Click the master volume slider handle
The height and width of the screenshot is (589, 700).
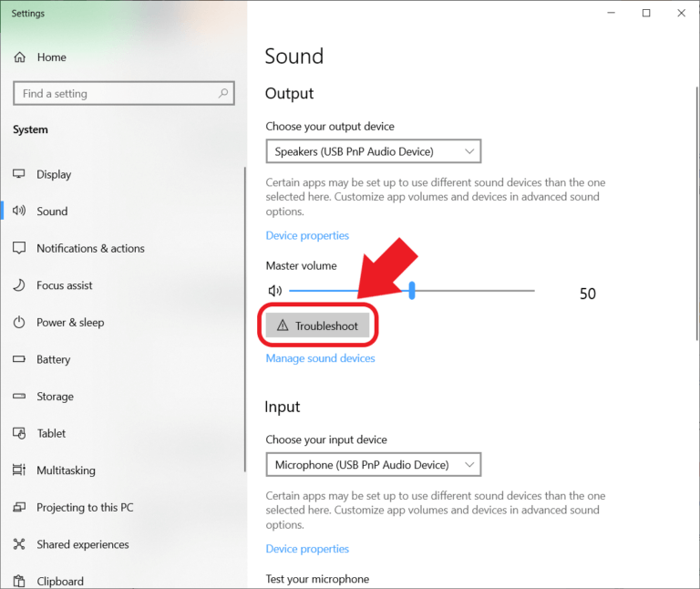(x=412, y=291)
